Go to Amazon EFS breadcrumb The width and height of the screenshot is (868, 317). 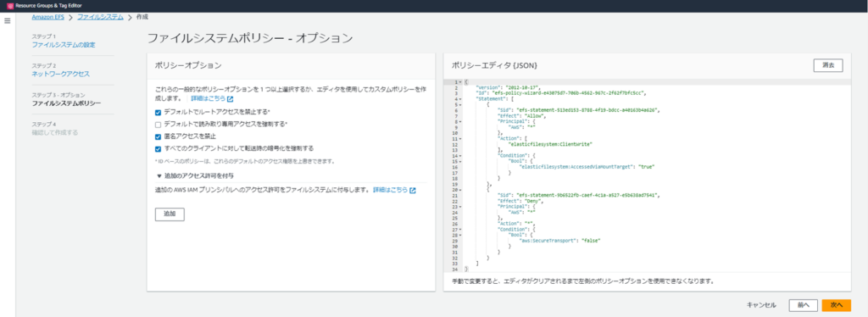(48, 17)
